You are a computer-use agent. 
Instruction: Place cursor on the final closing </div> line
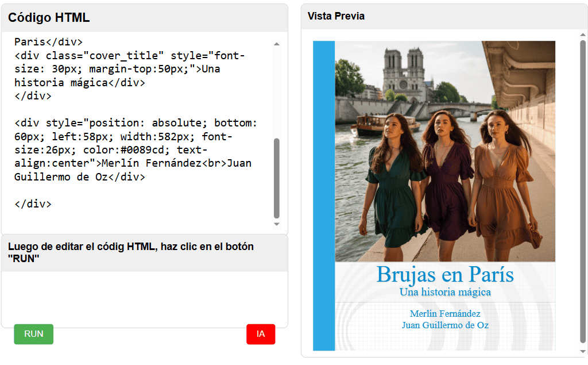33,204
